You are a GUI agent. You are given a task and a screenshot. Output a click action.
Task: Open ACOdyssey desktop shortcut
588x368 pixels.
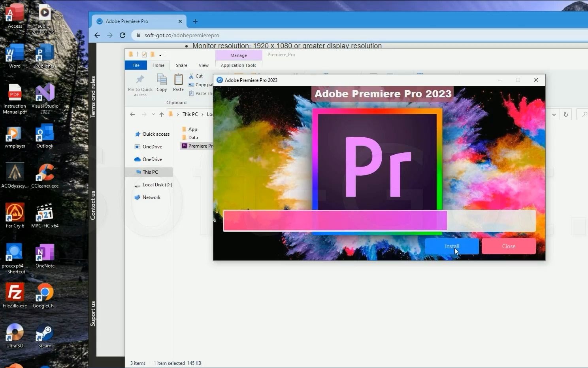[x=15, y=176]
